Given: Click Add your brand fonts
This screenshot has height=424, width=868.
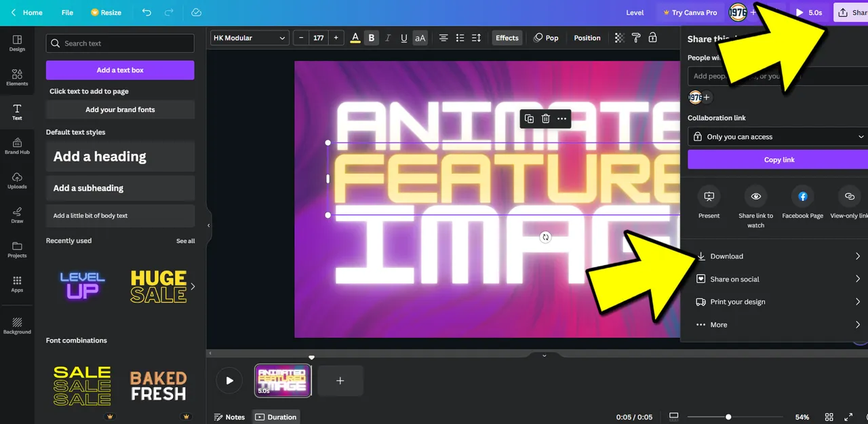Looking at the screenshot, I should (120, 109).
